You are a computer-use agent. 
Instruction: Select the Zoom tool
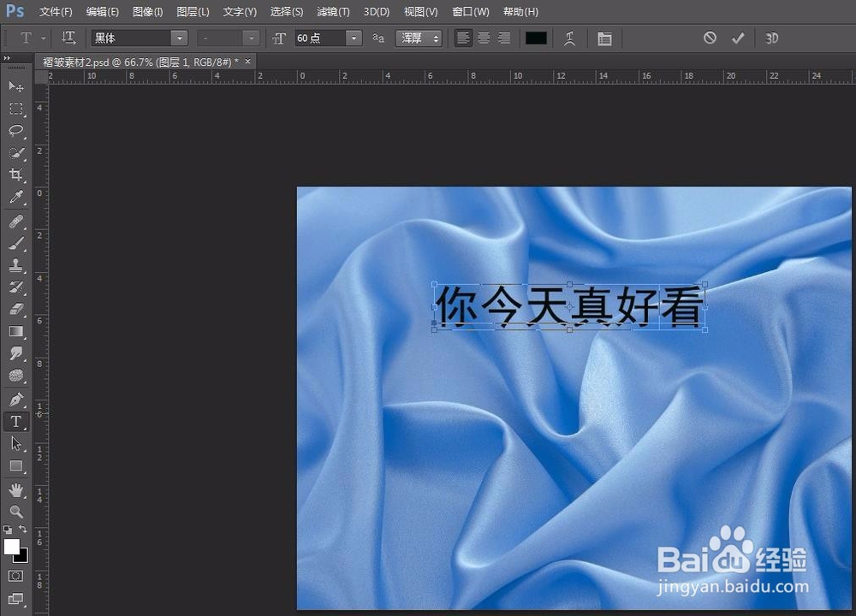15,512
